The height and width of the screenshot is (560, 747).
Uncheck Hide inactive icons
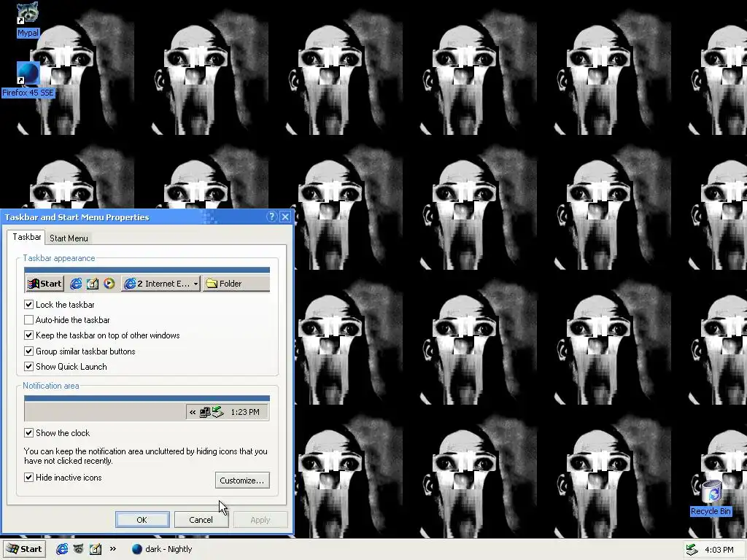pyautogui.click(x=28, y=477)
